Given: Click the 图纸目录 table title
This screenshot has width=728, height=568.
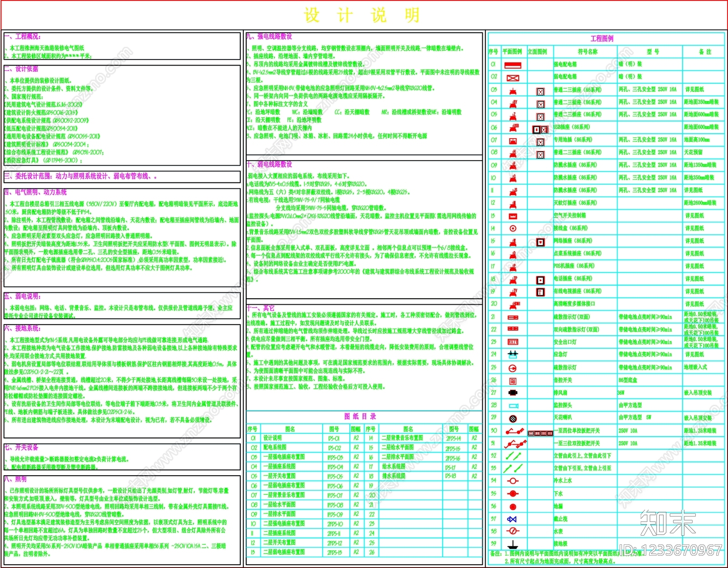Looking at the screenshot, I should point(360,416).
